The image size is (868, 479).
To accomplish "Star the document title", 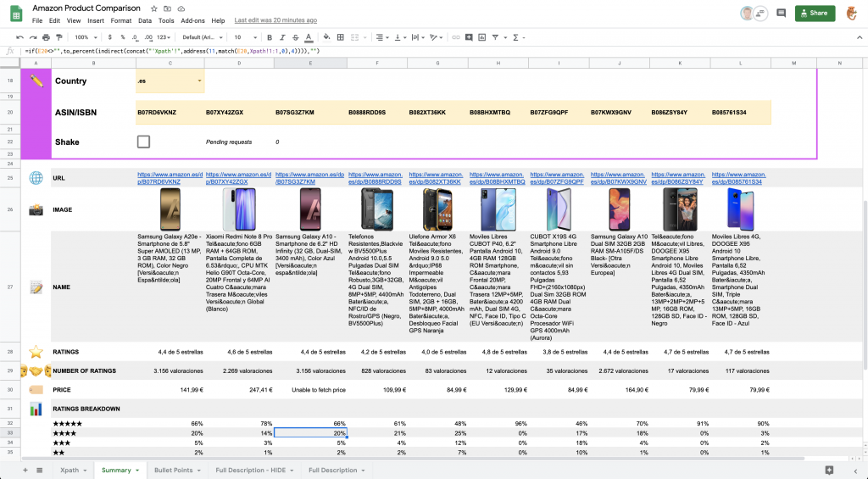I will coord(154,8).
